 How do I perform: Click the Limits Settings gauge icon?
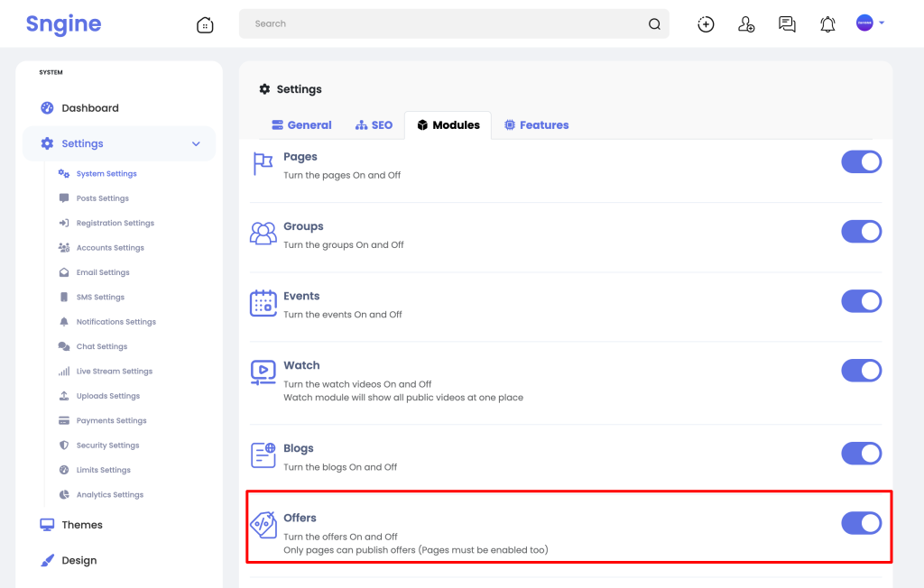64,470
